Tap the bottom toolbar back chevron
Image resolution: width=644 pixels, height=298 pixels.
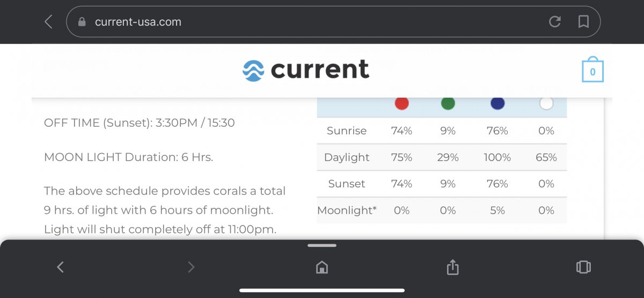60,267
